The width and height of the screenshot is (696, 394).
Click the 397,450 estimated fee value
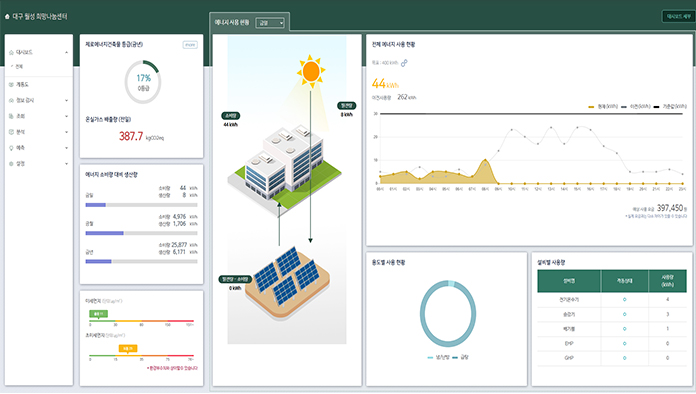coord(670,208)
